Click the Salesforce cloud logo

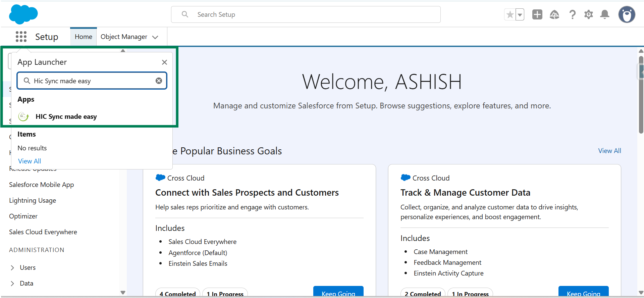point(23,14)
